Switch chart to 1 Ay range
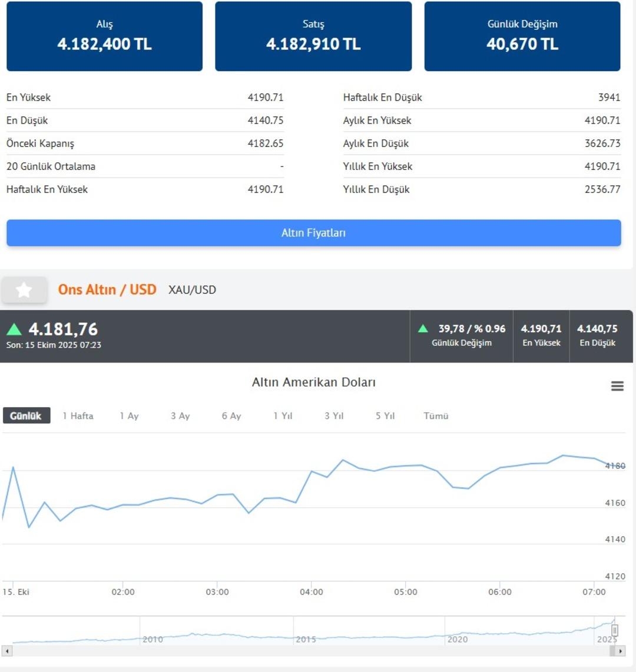Image resolution: width=636 pixels, height=672 pixels. 129,415
